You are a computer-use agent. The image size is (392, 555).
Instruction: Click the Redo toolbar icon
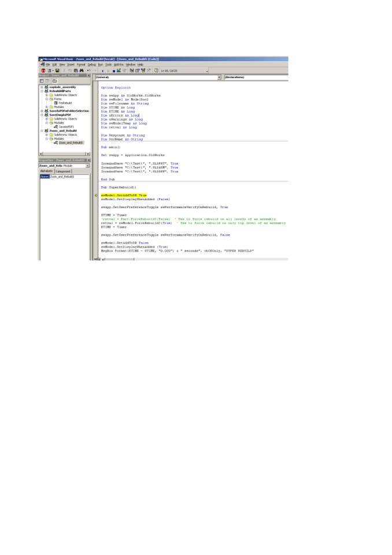95,71
